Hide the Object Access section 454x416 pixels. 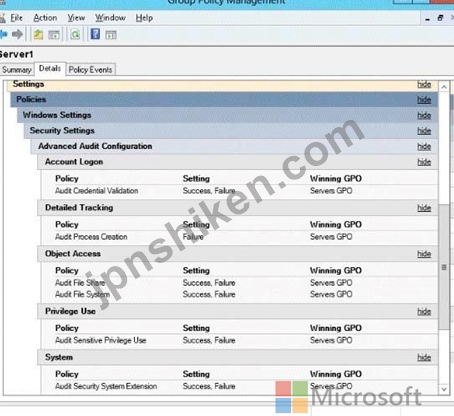424,254
